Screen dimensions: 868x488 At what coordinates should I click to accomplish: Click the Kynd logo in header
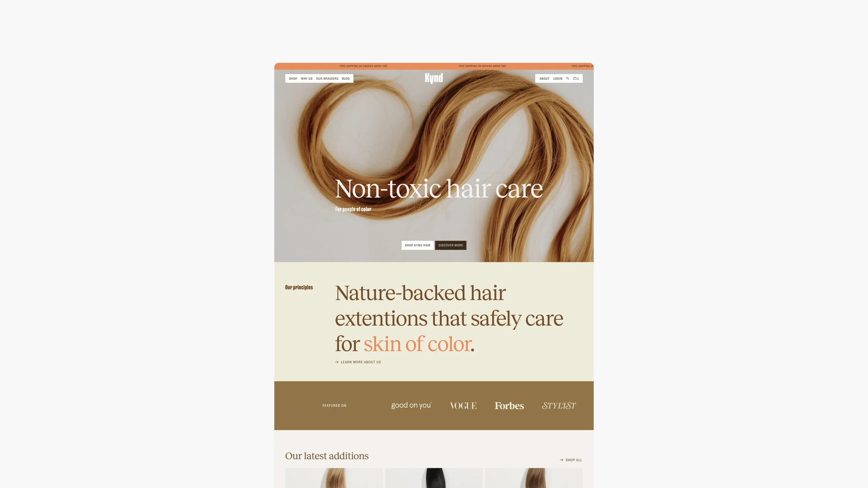coord(434,78)
